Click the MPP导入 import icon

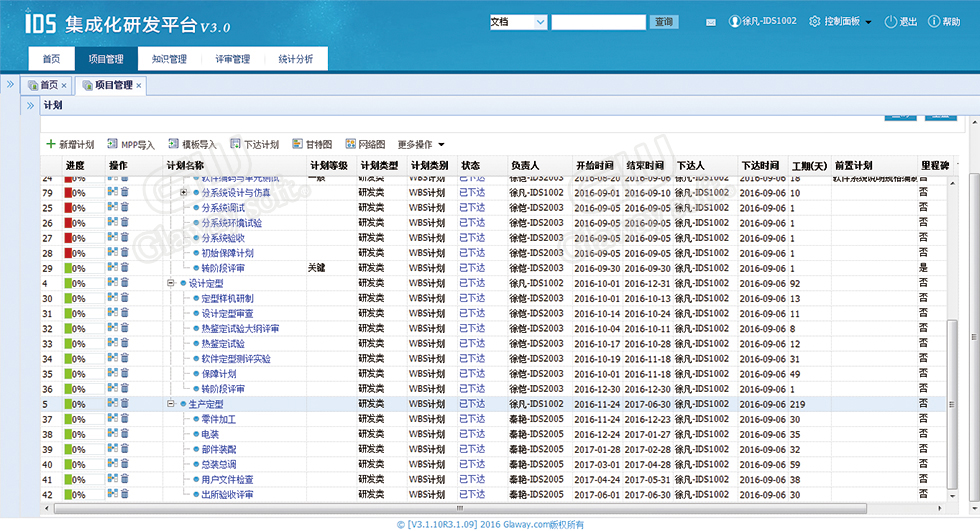click(112, 144)
